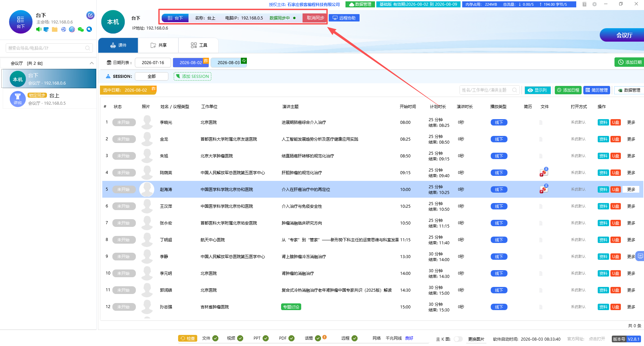Switch to the 共享 tab

point(158,45)
